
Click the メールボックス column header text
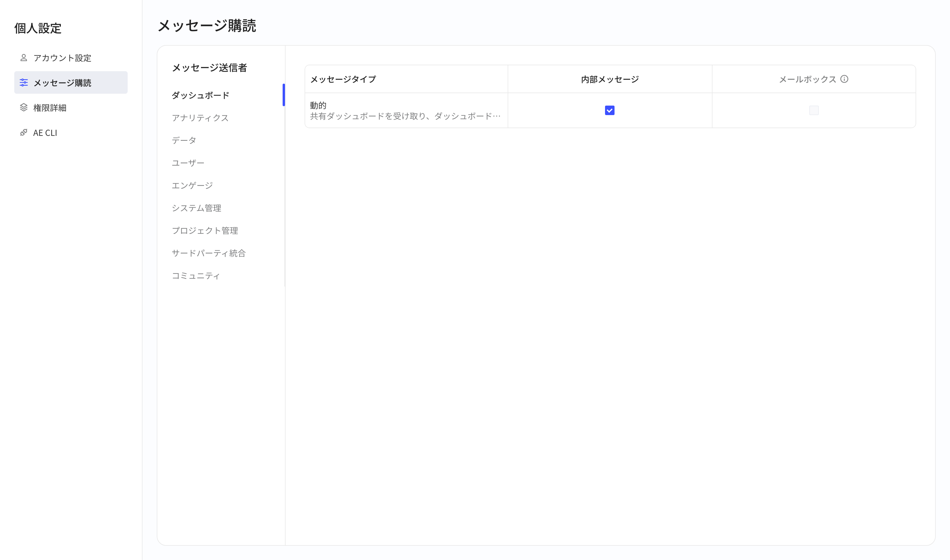[x=808, y=79]
